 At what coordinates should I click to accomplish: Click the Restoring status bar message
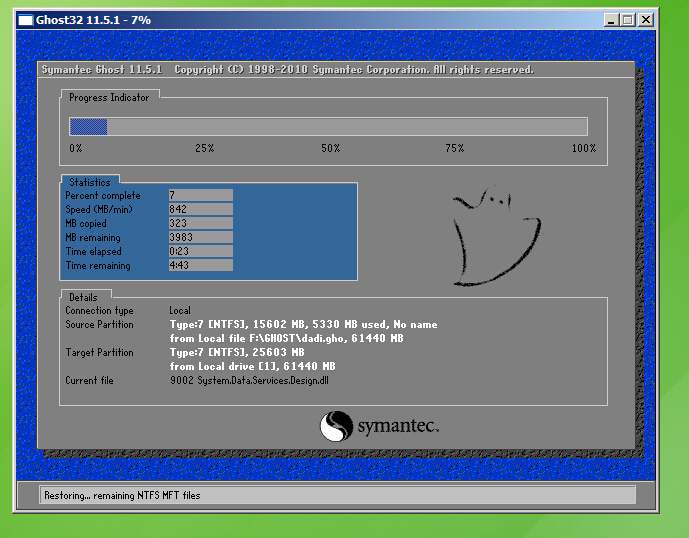[122, 495]
